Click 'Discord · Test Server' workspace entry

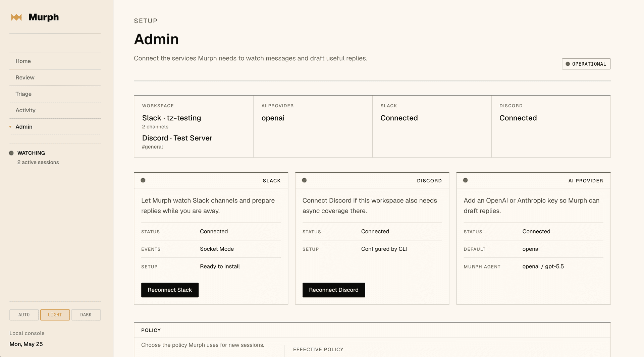(177, 138)
